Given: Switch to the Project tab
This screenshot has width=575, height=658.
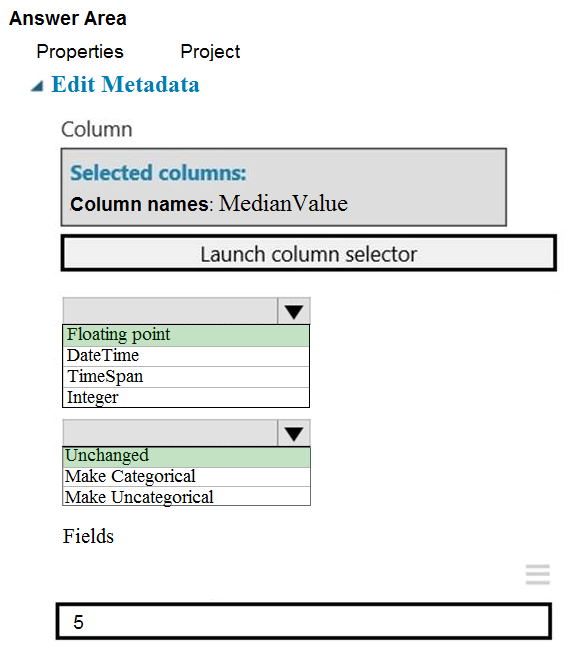Looking at the screenshot, I should pyautogui.click(x=210, y=52).
